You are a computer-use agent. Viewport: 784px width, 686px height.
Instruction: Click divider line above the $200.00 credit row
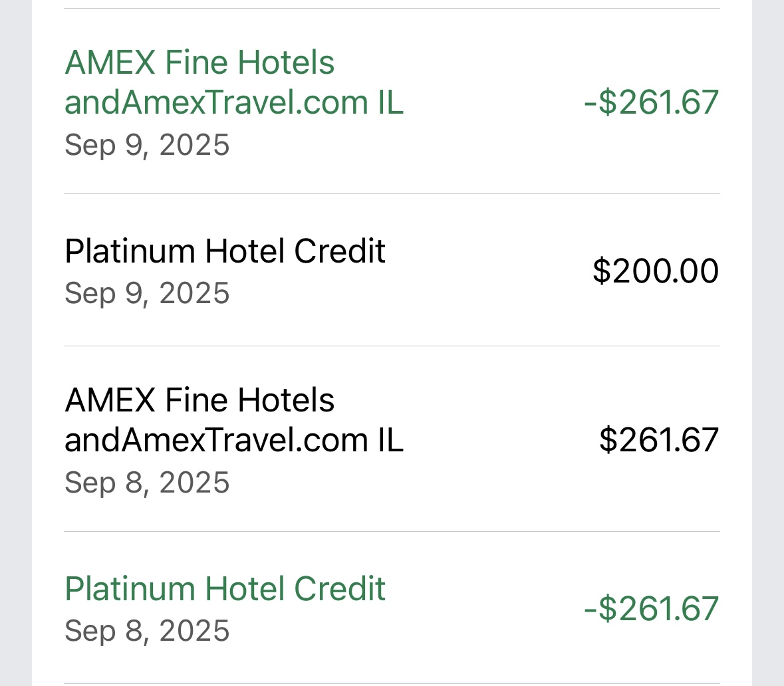click(x=392, y=194)
